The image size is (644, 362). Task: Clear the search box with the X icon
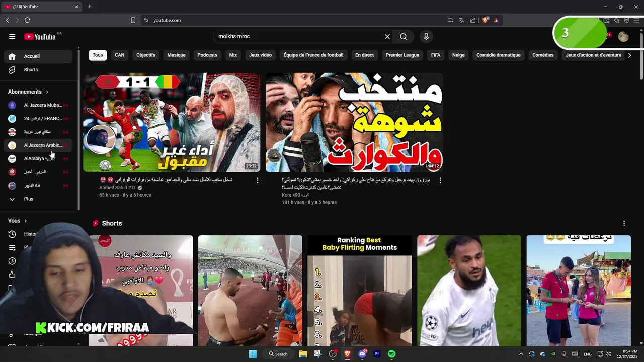(387, 36)
